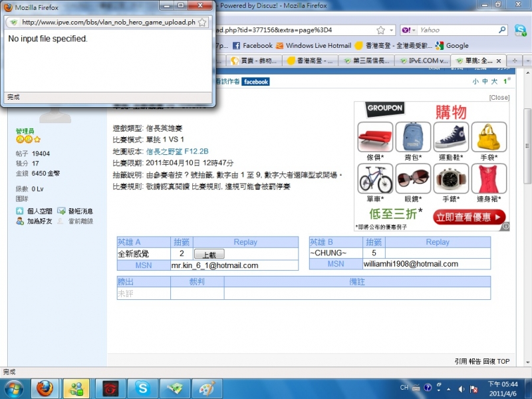Click the facebook share button above the post
Screen dimensions: 532x399
click(256, 82)
